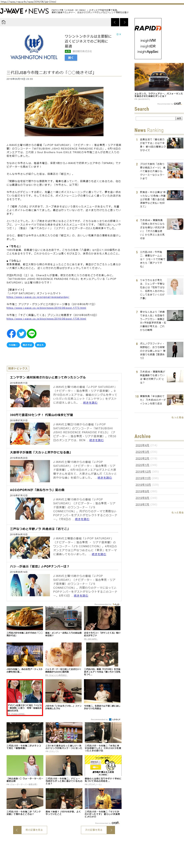Image resolution: width=184 pixels, height=868 pixels.
Task: Select the 今市隆二 tag
Action: 13,345
